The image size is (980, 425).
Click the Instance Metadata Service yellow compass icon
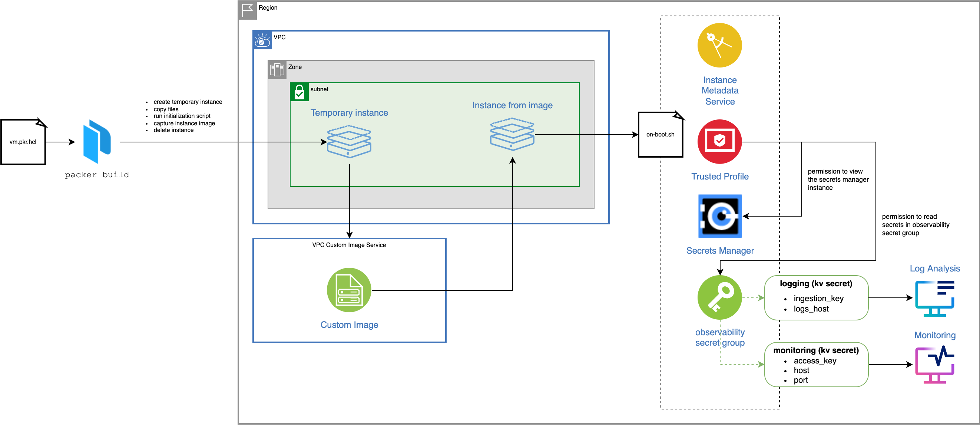click(719, 45)
